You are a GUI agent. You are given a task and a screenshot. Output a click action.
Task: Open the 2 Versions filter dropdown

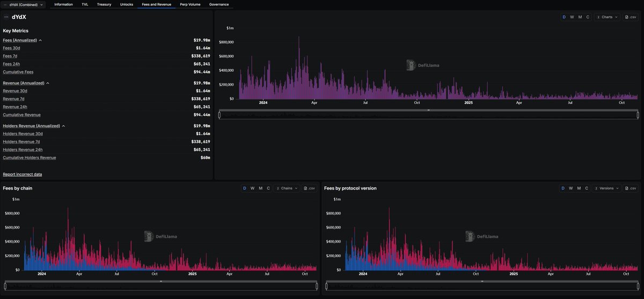607,188
